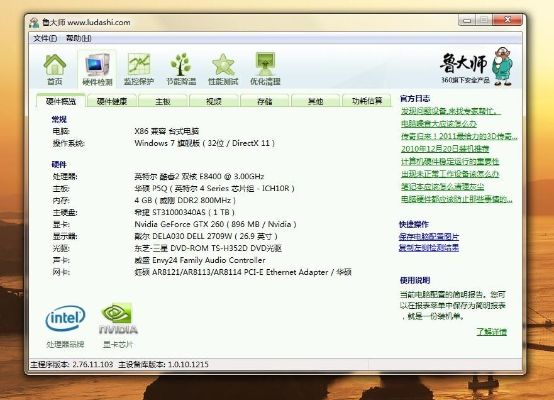Open the 了解详情 link

click(x=491, y=331)
